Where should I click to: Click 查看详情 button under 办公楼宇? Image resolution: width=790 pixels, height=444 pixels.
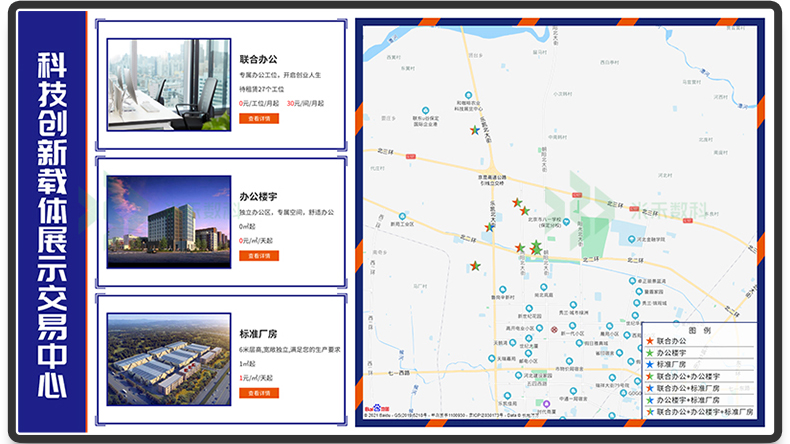click(x=258, y=256)
